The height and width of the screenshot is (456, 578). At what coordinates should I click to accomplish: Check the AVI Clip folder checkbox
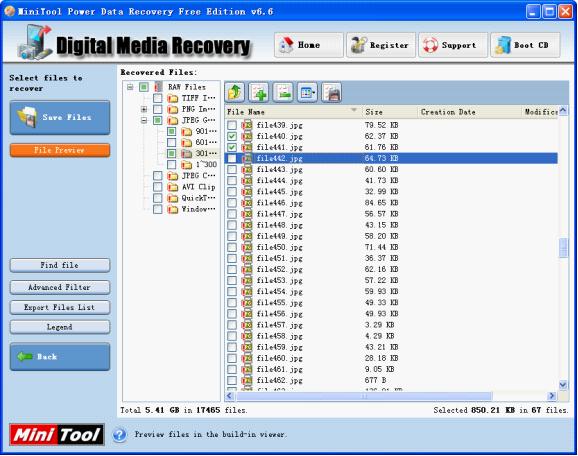pyautogui.click(x=158, y=187)
